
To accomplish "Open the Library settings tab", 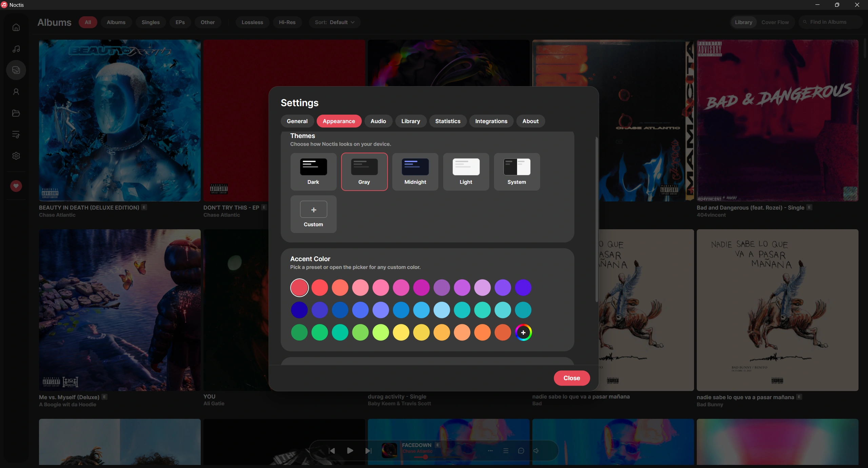I will pos(411,121).
